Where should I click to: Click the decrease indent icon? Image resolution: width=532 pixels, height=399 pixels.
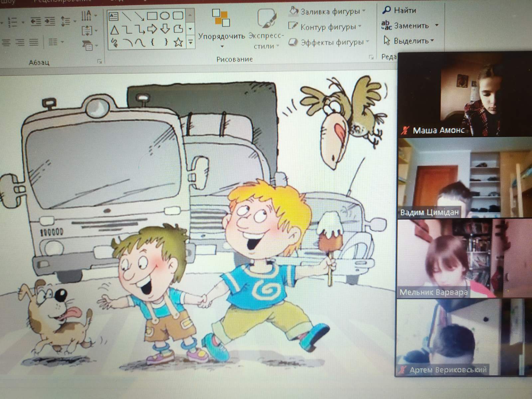[x=36, y=22]
